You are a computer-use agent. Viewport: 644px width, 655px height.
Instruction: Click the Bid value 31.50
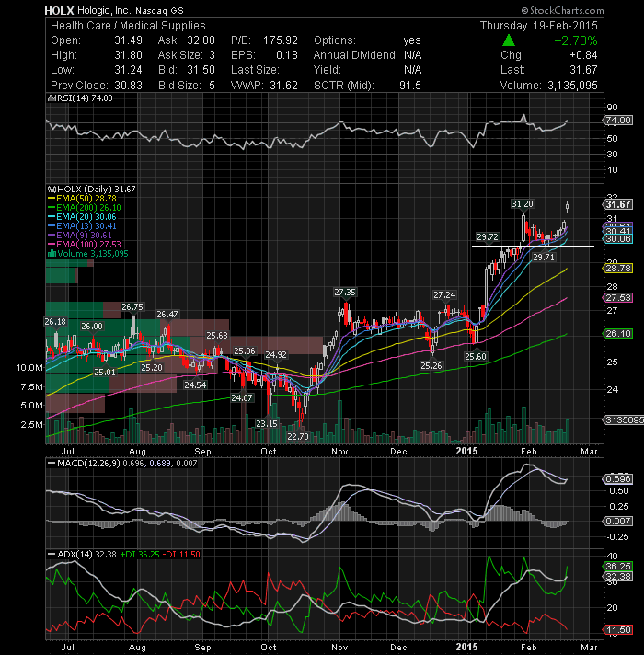(201, 70)
